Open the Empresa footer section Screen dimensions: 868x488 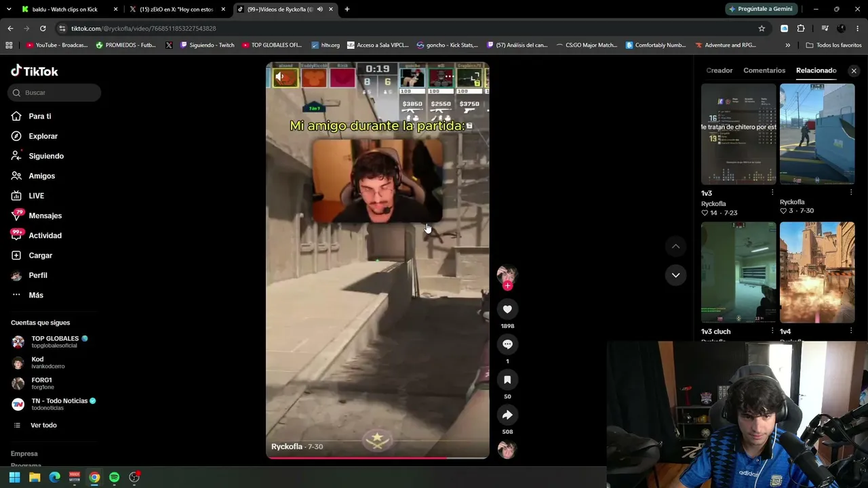coord(24,453)
